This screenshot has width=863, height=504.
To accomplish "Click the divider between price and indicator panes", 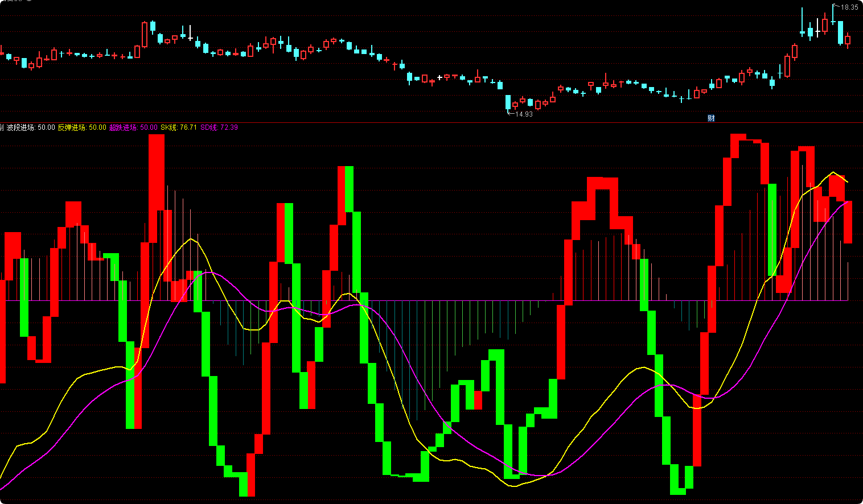I will pyautogui.click(x=431, y=122).
